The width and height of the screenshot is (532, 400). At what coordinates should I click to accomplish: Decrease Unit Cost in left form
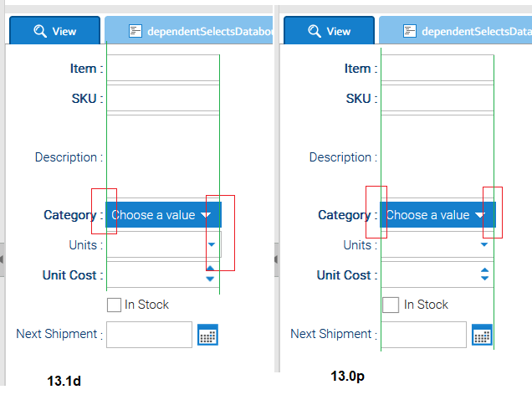[210, 279]
